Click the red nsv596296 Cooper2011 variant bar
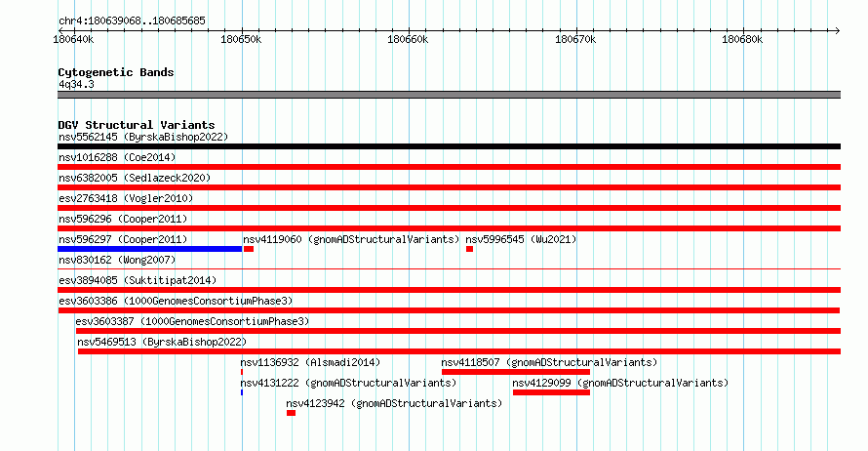Viewport: 868px width, 451px height. (x=449, y=228)
